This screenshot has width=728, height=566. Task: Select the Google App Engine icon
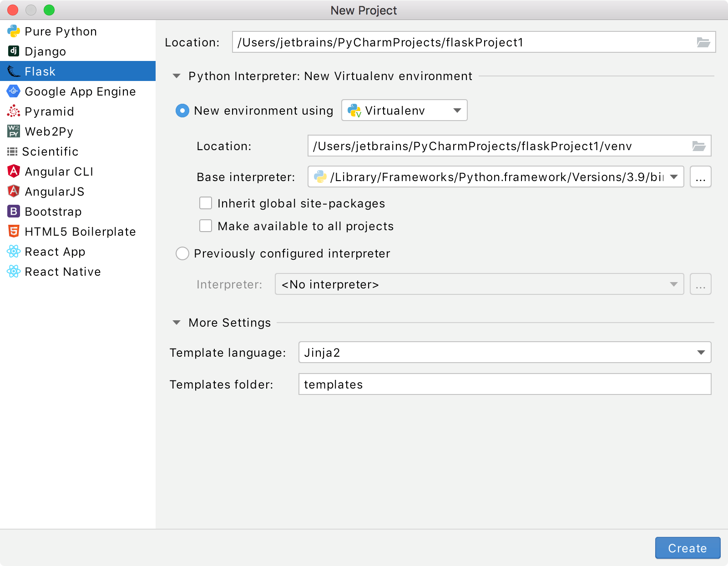click(x=14, y=91)
